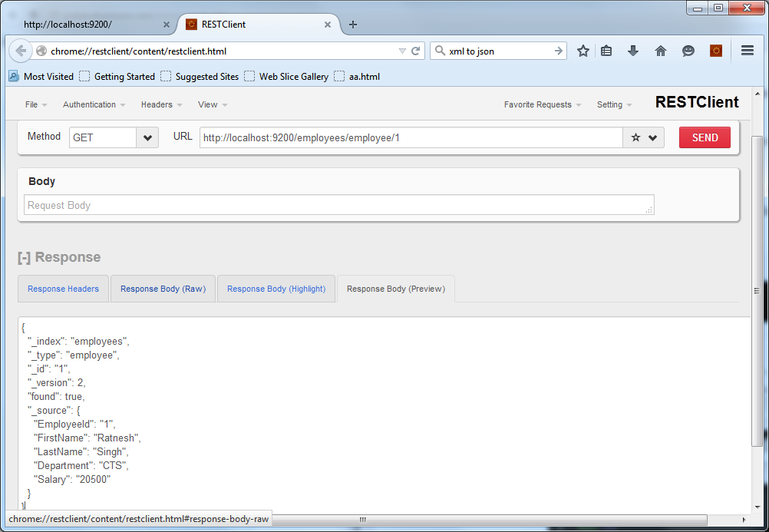Open the aa.html bookmark
This screenshot has width=769, height=532.
point(357,77)
